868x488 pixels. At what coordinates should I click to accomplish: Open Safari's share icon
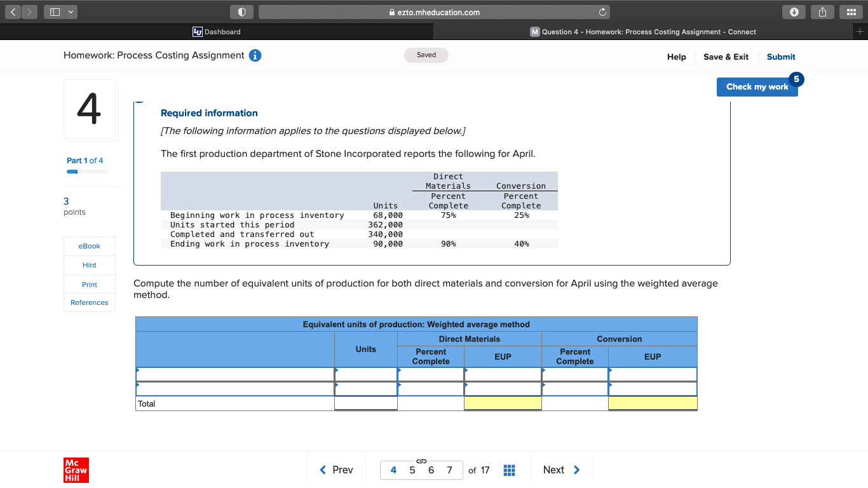[x=822, y=11]
